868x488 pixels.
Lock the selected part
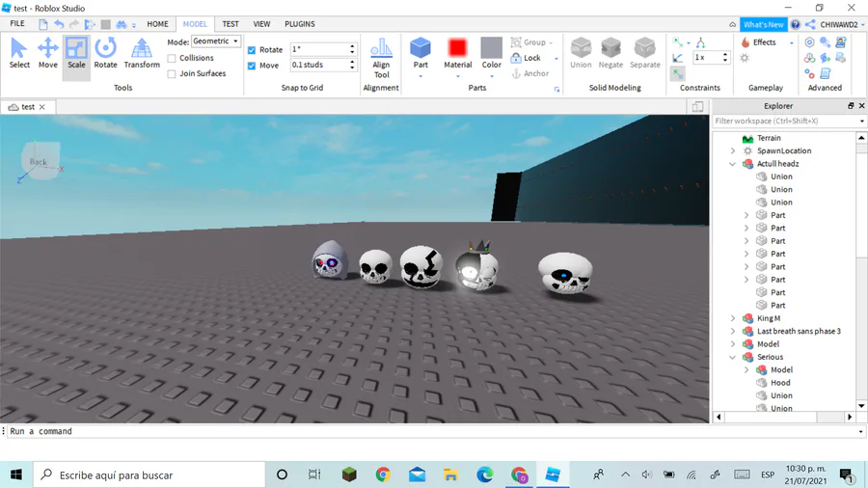coord(526,58)
